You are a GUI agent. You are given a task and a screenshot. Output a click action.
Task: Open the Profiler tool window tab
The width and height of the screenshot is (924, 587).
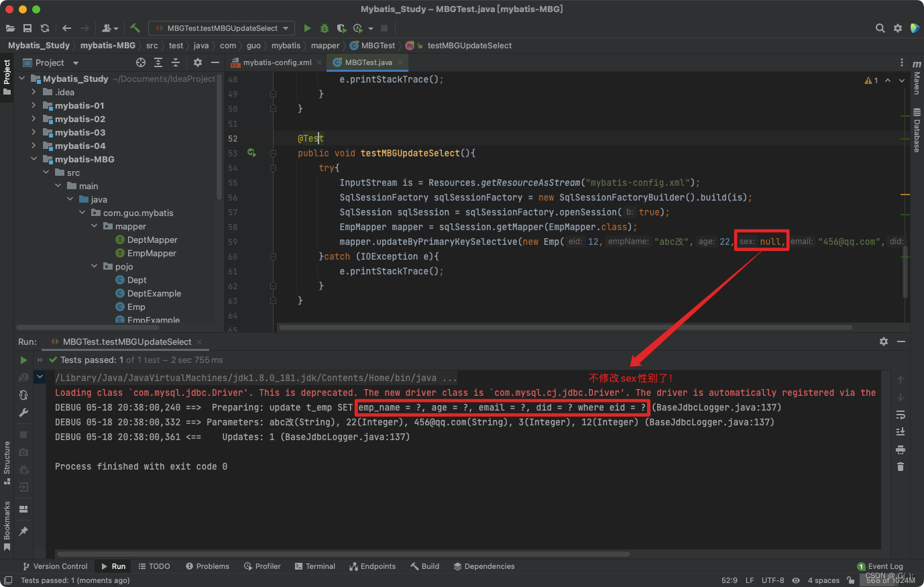[x=262, y=566]
